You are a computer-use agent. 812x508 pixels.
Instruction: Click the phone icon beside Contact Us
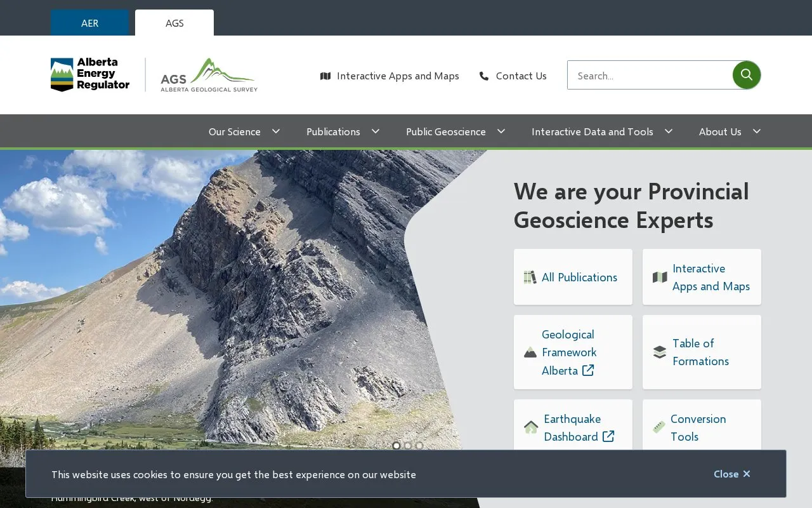coord(484,76)
